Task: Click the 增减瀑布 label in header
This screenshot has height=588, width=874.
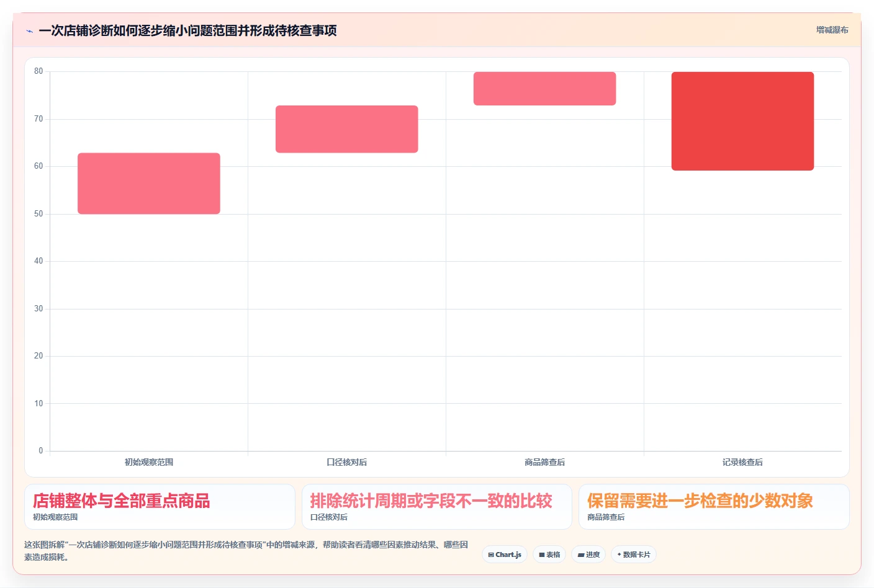Action: tap(832, 30)
